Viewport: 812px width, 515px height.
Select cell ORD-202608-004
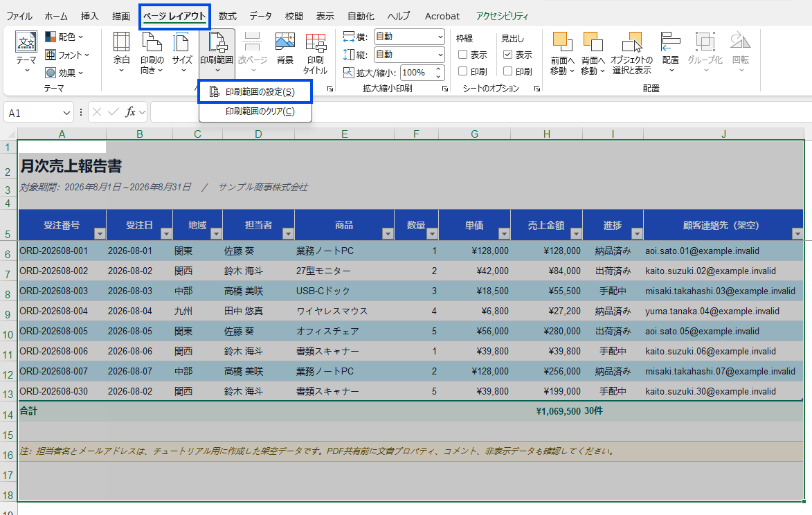tap(62, 311)
